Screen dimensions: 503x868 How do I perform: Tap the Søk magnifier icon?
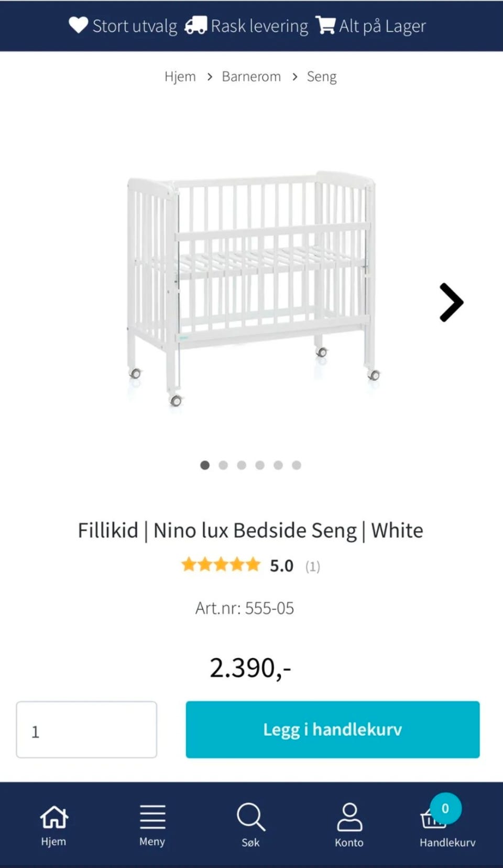tap(250, 817)
